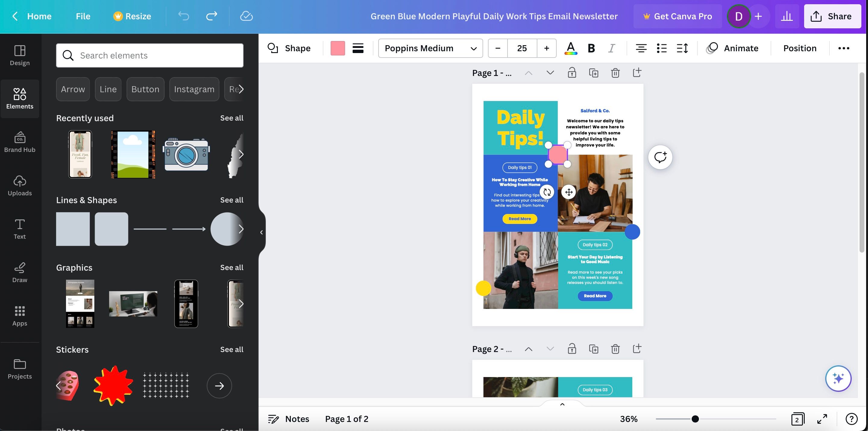Duplicate Page 1 using its toolbar icon
Image resolution: width=868 pixels, height=431 pixels.
tap(594, 72)
